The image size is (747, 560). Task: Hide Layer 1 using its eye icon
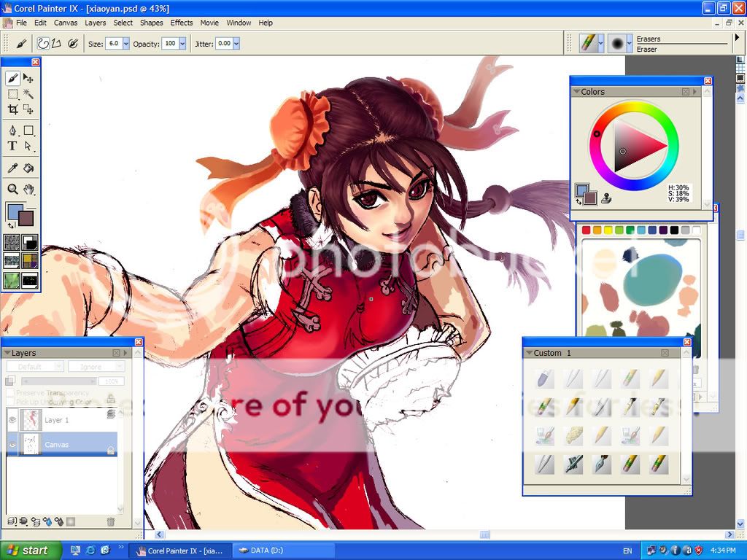click(12, 419)
